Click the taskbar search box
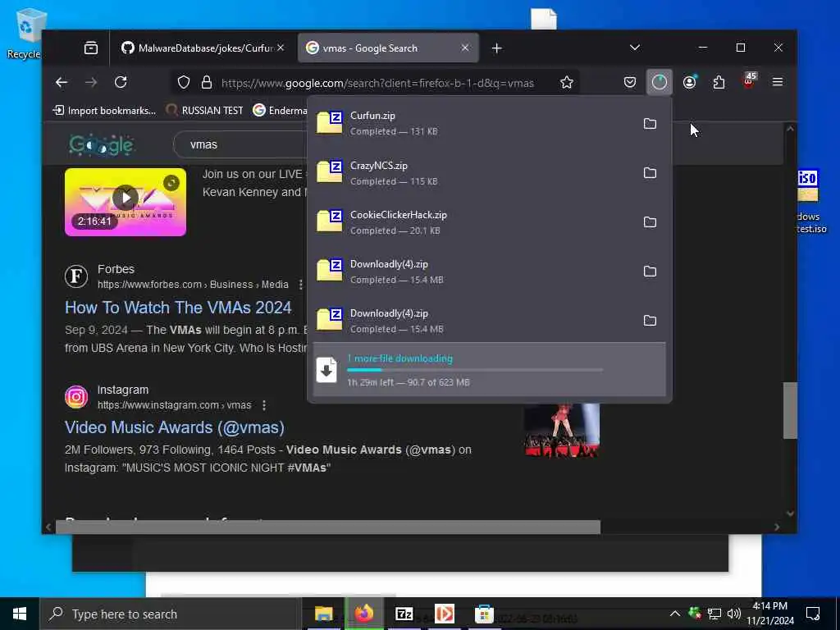The width and height of the screenshot is (840, 630). point(171,614)
